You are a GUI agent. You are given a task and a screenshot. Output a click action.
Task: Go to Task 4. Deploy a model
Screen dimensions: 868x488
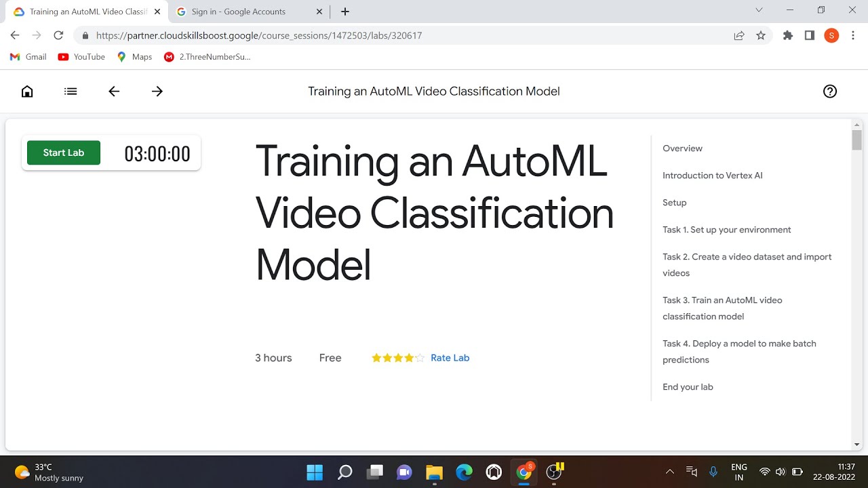[x=739, y=352]
